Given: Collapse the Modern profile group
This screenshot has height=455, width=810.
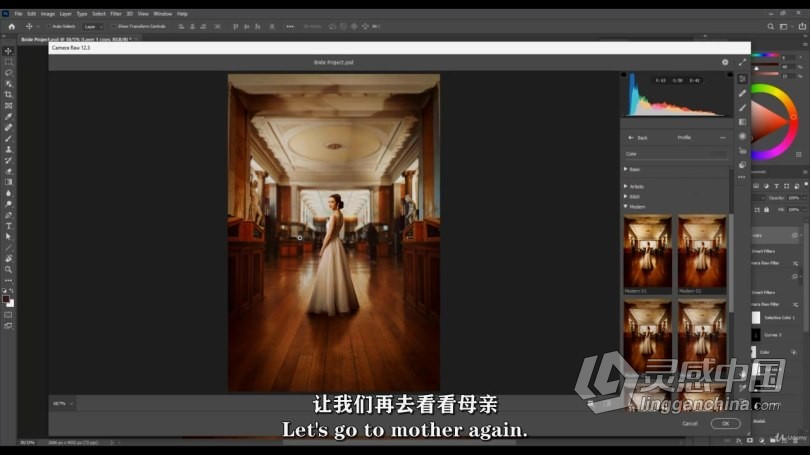Looking at the screenshot, I should tap(626, 207).
